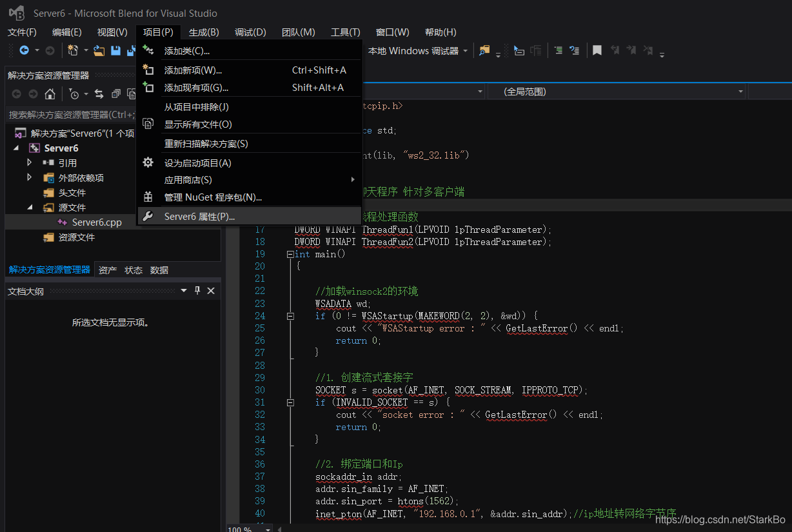Click the Home icon in Solution Explorer
This screenshot has height=532, width=792.
(x=50, y=94)
